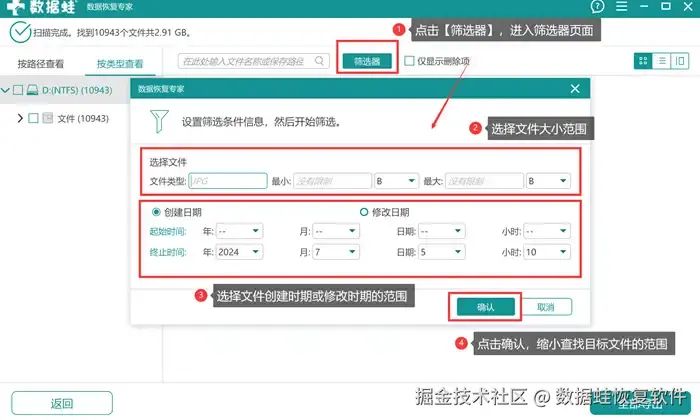The image size is (700, 420).
Task: Open the minimum size unit dropdown
Action: [x=396, y=181]
